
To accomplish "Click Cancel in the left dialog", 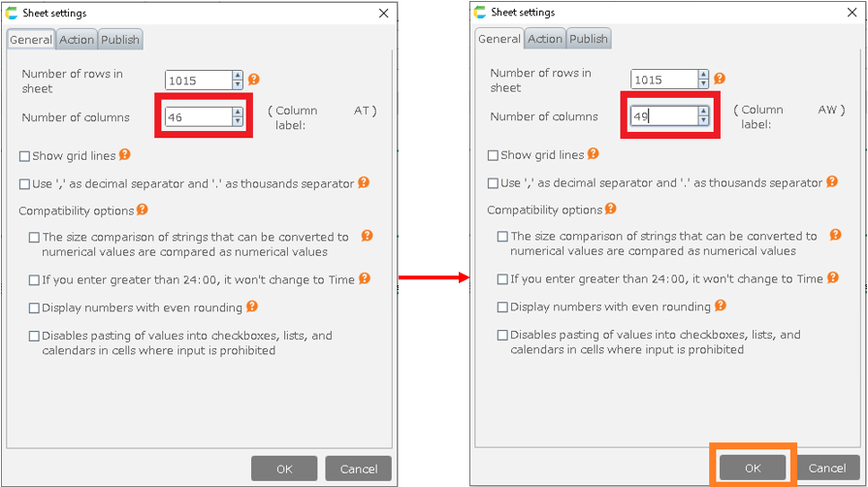I will [x=359, y=469].
